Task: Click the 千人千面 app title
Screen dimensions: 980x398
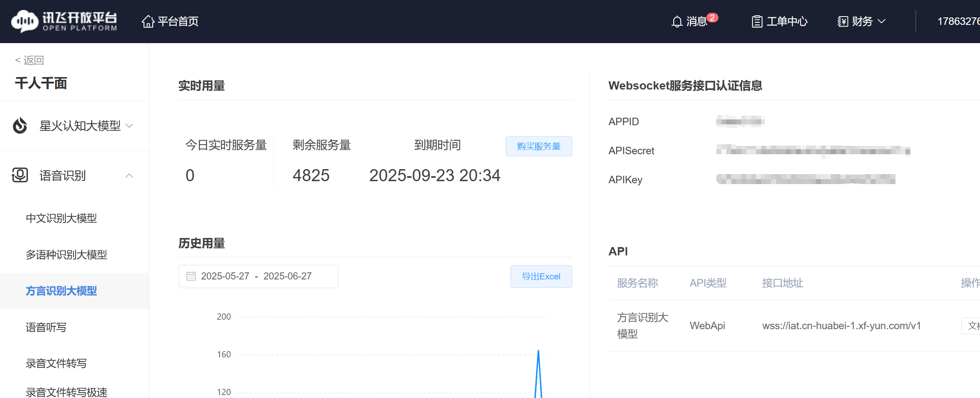Action: [x=41, y=83]
